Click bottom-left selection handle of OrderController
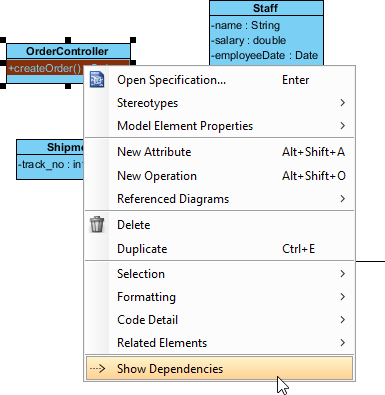The width and height of the screenshot is (385, 395). coord(3,86)
